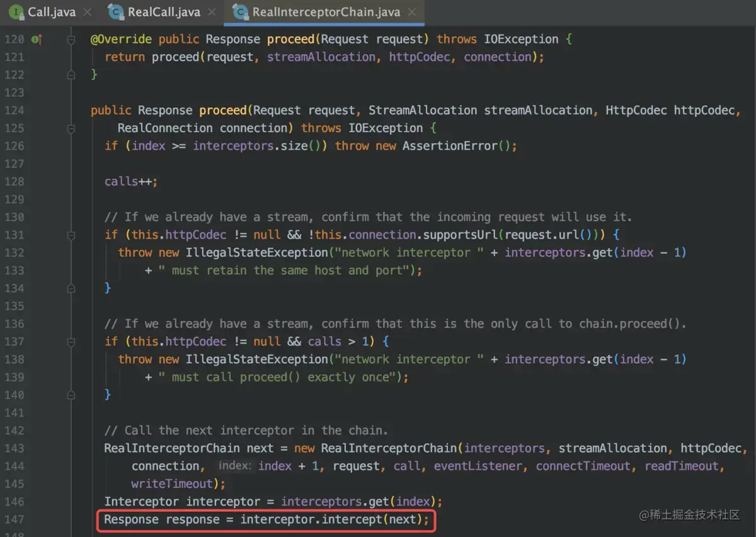Click line number 128 in the gutter
The width and height of the screenshot is (756, 537).
point(14,181)
